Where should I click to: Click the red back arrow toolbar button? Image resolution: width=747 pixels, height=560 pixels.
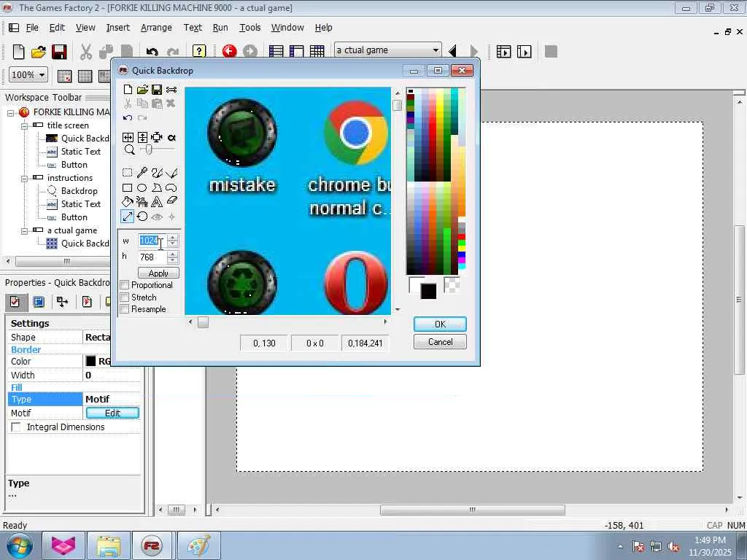(229, 51)
